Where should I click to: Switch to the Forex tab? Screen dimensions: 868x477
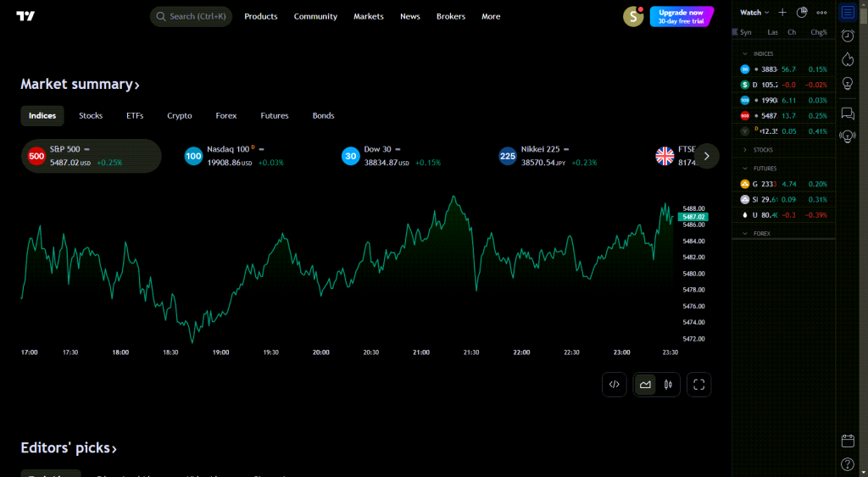tap(225, 116)
